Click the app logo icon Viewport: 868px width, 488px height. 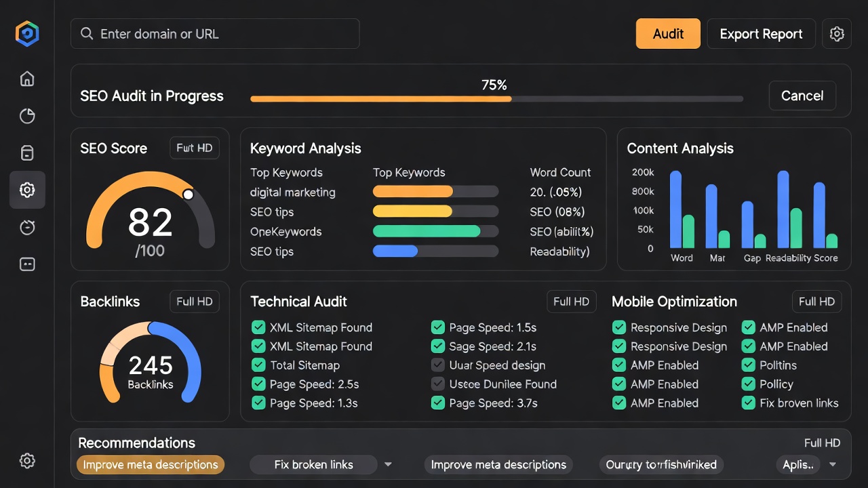pos(27,34)
